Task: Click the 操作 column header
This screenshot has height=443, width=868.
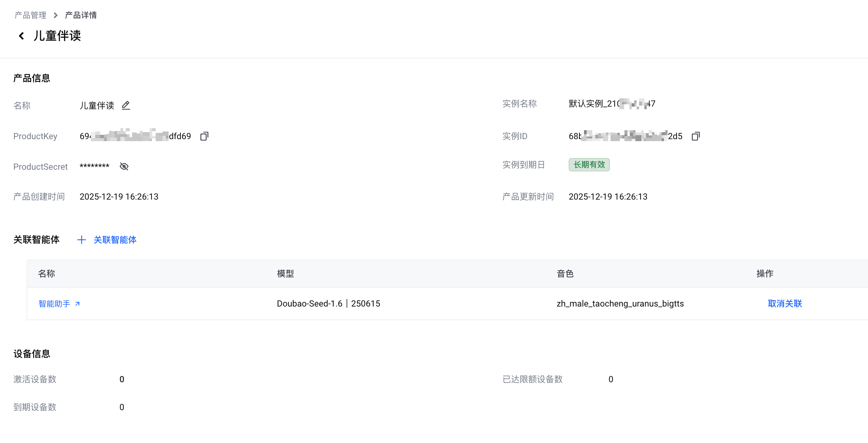Action: [x=764, y=274]
